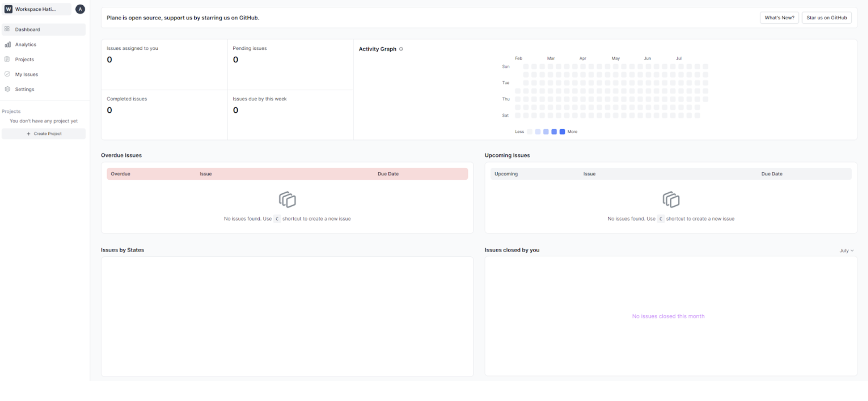The image size is (868, 401).
Task: Click the darkest blue legend swatch
Action: coord(562,132)
